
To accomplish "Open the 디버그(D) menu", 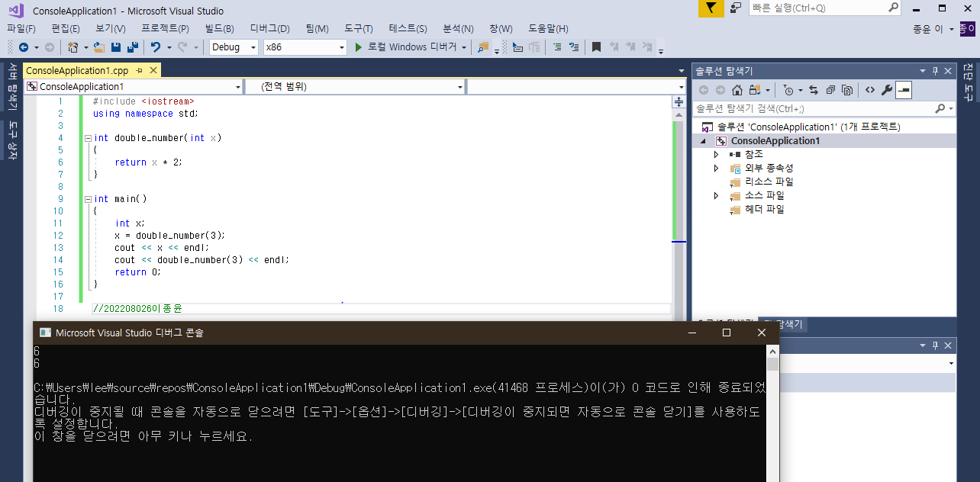I will click(x=269, y=28).
